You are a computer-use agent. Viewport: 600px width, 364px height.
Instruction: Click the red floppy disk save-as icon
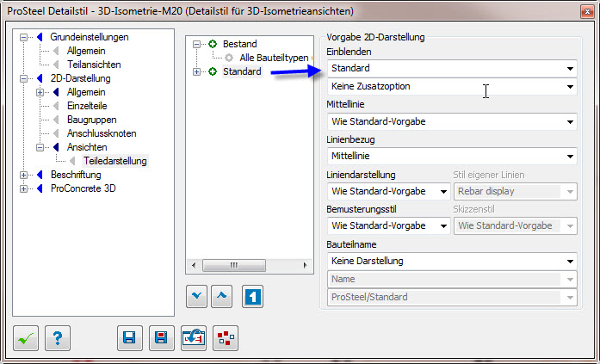click(162, 338)
